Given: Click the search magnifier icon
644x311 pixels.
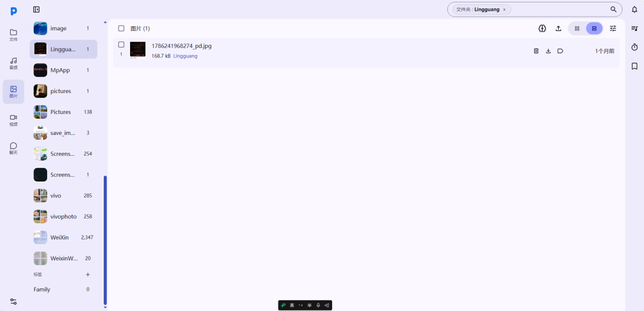Looking at the screenshot, I should click(x=613, y=10).
